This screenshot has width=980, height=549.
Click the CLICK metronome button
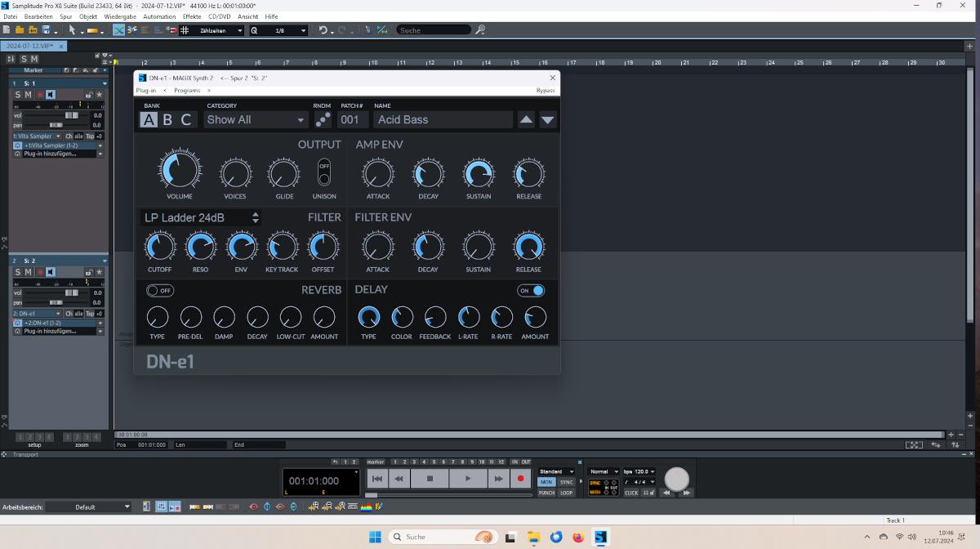click(631, 493)
